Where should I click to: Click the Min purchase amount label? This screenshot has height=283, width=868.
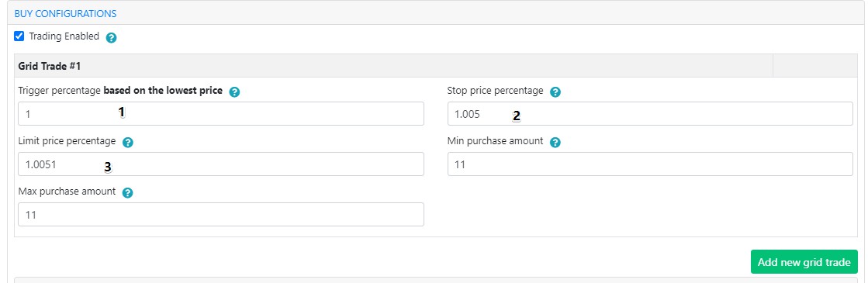click(x=496, y=141)
